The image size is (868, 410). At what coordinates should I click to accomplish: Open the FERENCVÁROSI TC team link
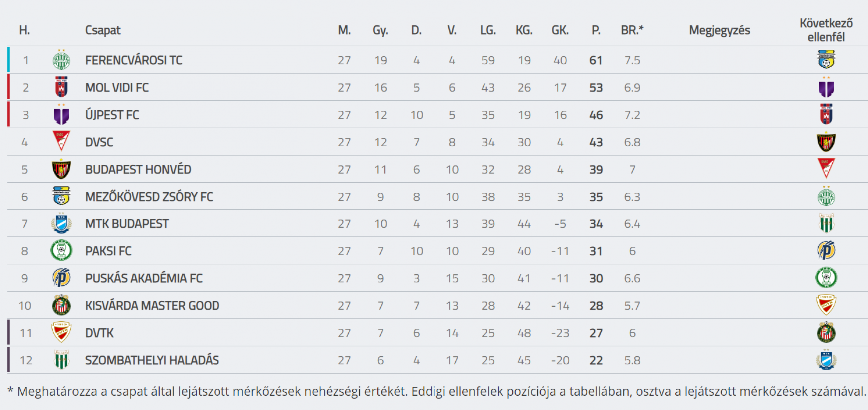click(x=134, y=60)
